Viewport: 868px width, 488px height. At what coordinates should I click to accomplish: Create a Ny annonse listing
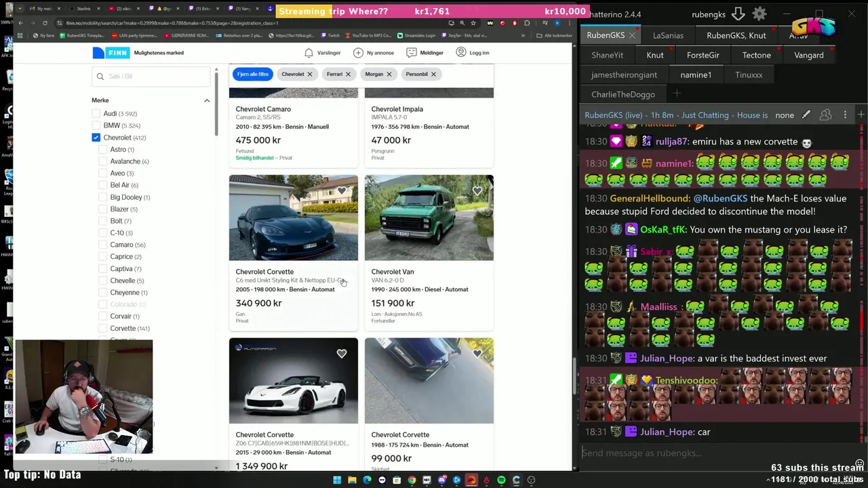pyautogui.click(x=374, y=53)
